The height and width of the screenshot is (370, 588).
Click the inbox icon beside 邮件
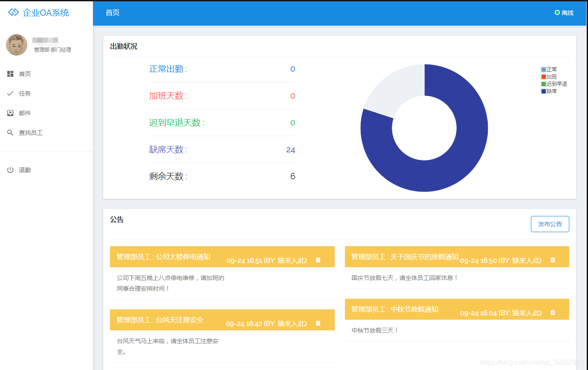[x=10, y=113]
